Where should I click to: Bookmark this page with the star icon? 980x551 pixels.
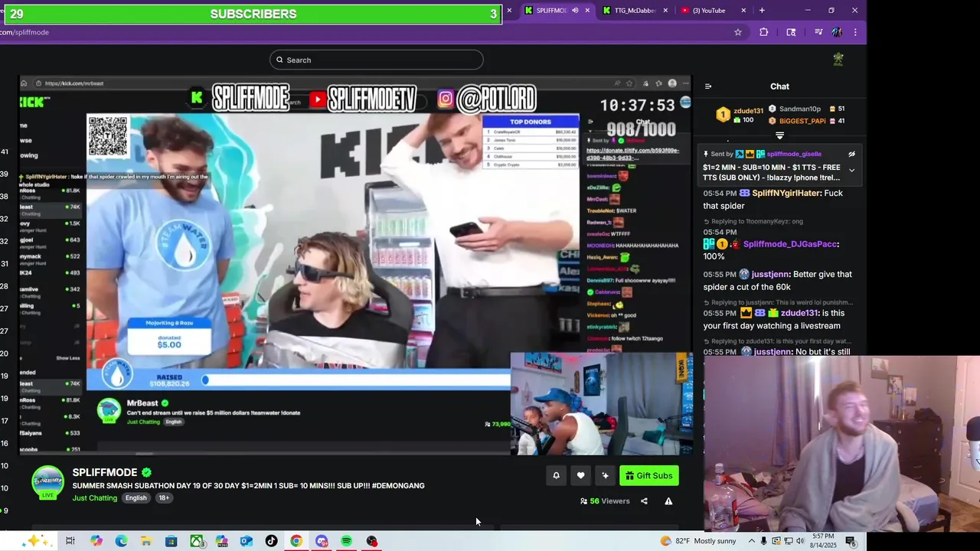coord(738,32)
